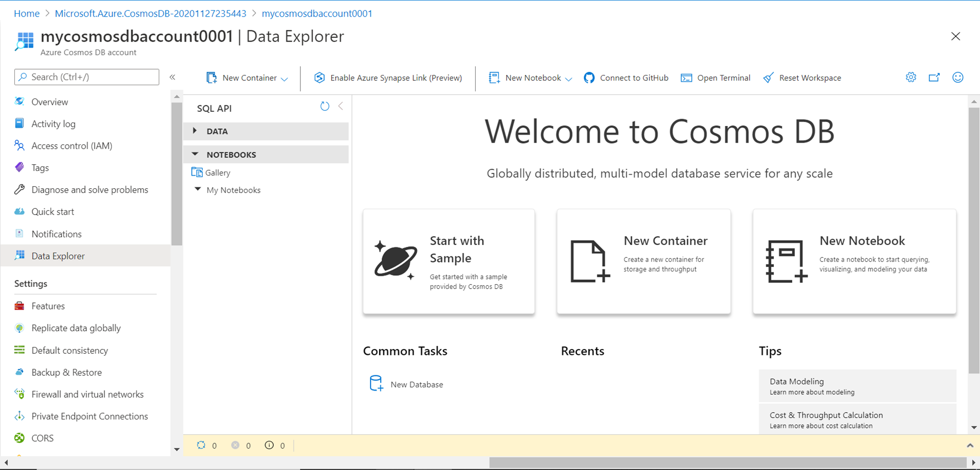Screen dimensions: 980x470
Task: Click the feedback smiley face icon
Action: pyautogui.click(x=957, y=77)
